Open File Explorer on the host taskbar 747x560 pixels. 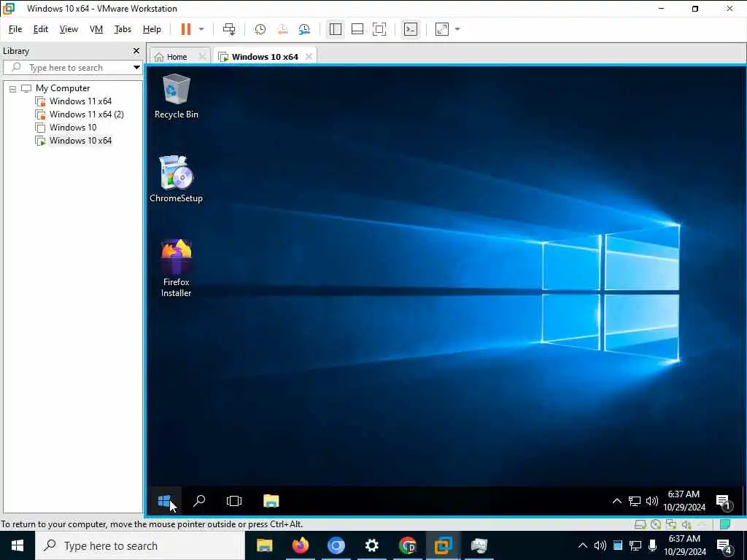[x=264, y=545]
